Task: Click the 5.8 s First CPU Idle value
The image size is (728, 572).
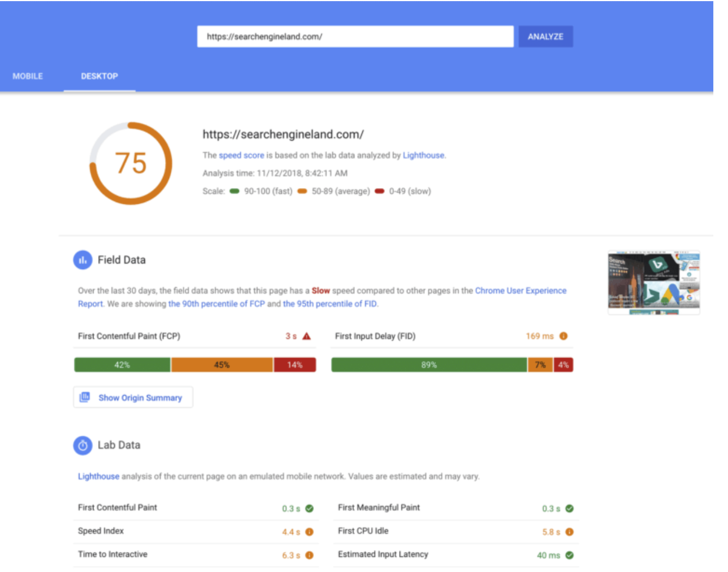Action: click(551, 532)
